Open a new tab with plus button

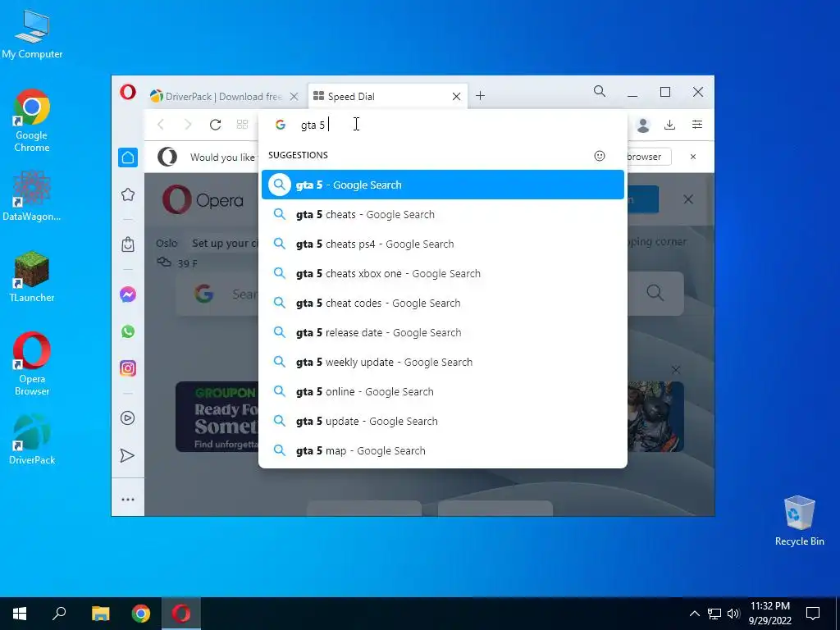click(x=481, y=96)
